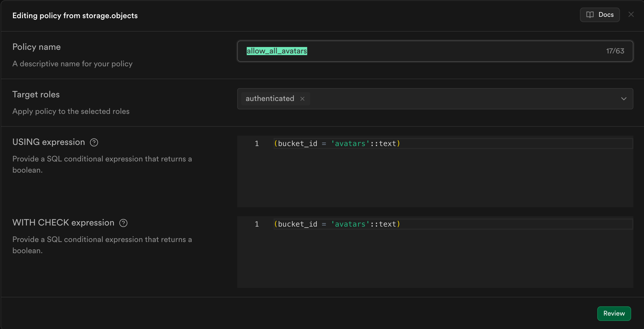Click the highlighted allow_all_avatars text

coord(277,51)
